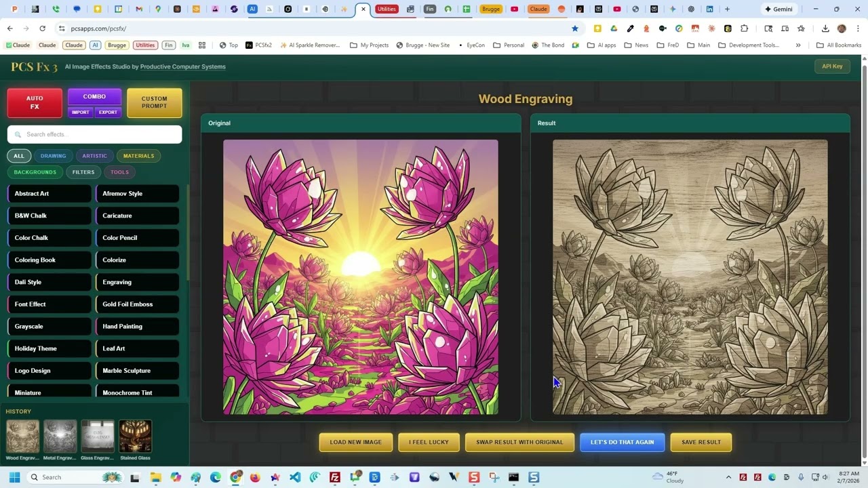
Task: Open the Chrome extensions puzzle icon
Action: (744, 28)
